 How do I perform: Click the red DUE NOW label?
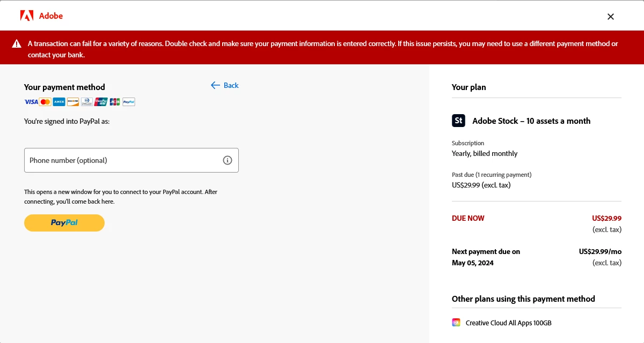468,218
